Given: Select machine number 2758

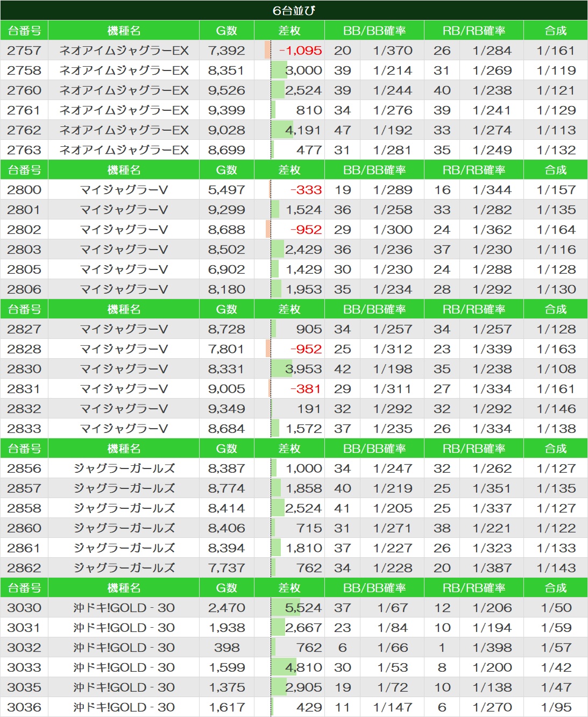Looking at the screenshot, I should click(24, 70).
